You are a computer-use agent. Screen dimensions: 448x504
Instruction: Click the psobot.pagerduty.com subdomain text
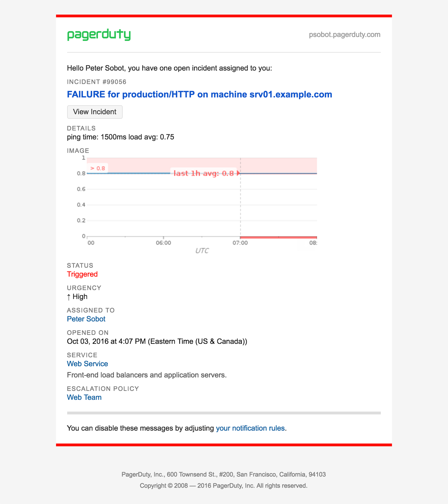(x=344, y=35)
